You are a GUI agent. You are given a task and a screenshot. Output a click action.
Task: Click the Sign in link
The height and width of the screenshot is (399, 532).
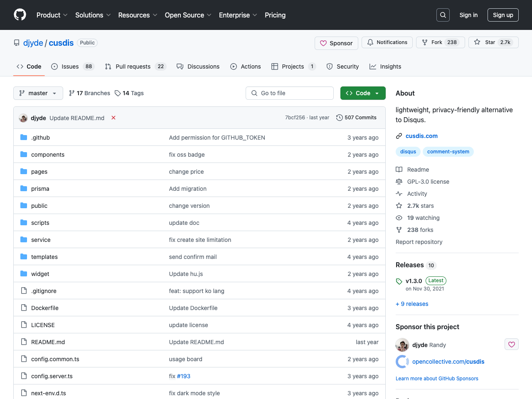click(468, 15)
